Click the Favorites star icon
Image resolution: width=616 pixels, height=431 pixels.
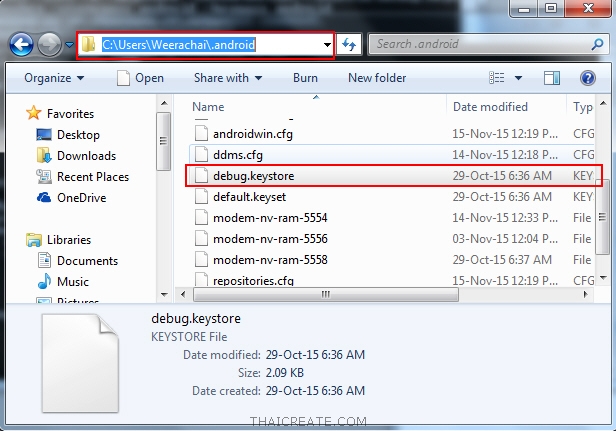34,113
